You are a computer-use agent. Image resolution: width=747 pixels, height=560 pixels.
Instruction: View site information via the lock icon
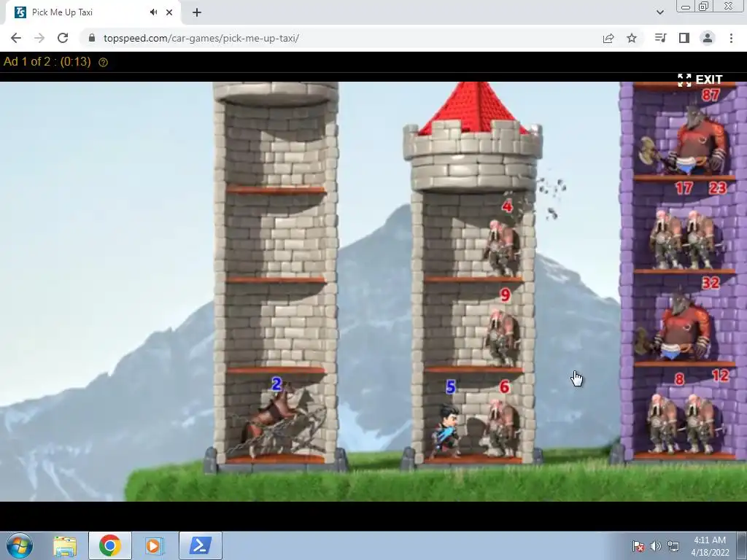92,38
